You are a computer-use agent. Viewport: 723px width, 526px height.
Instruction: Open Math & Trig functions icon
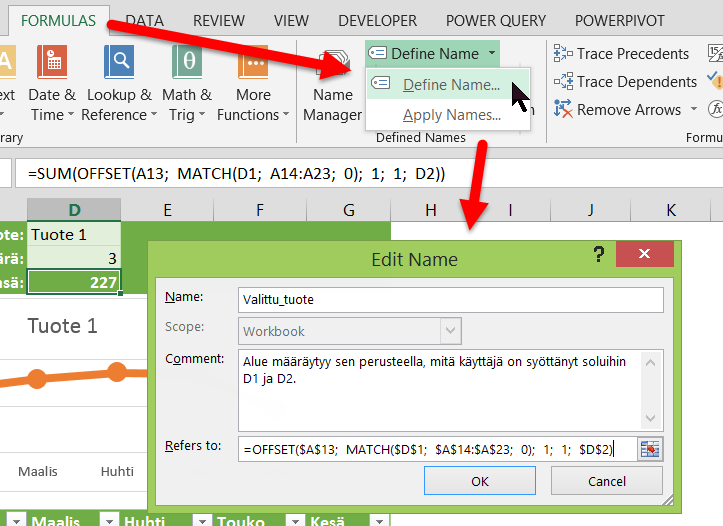186,64
